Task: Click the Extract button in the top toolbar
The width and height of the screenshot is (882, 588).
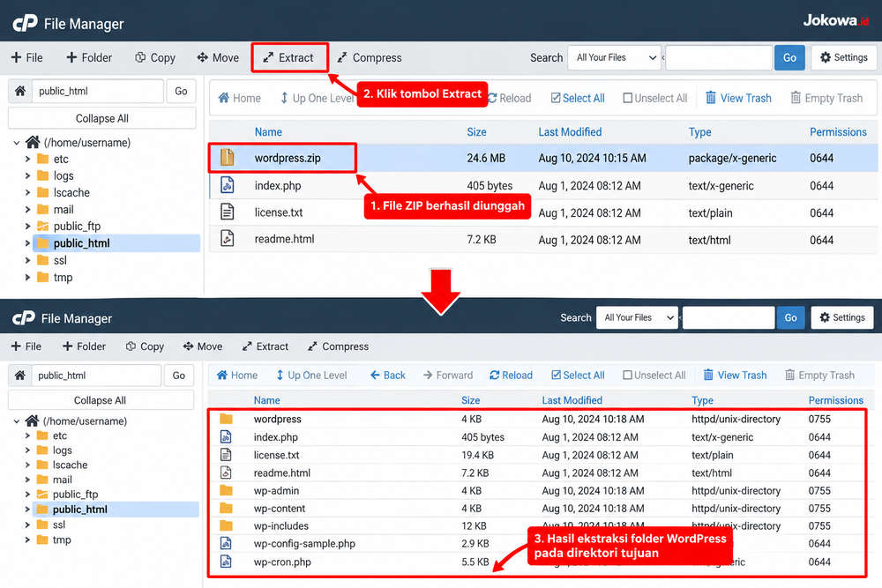Action: [288, 58]
